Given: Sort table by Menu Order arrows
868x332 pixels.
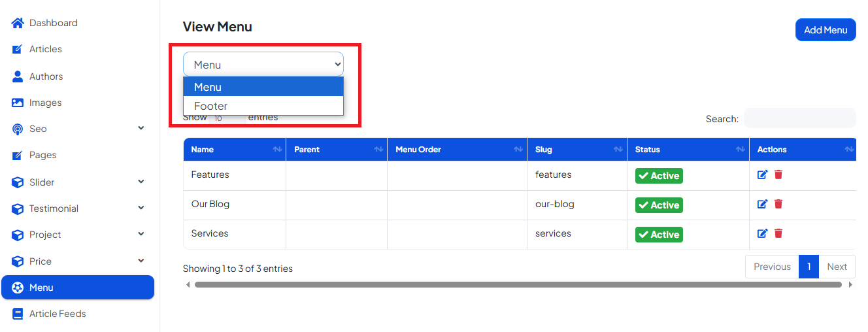Looking at the screenshot, I should pos(518,150).
